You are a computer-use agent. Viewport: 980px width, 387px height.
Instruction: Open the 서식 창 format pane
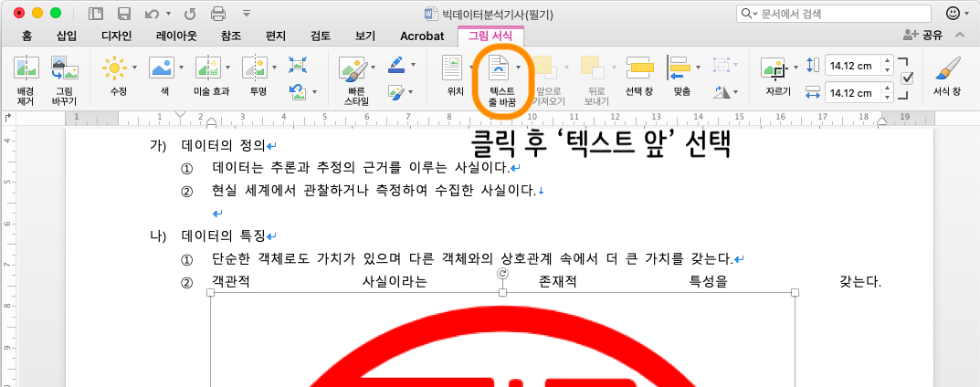947,68
